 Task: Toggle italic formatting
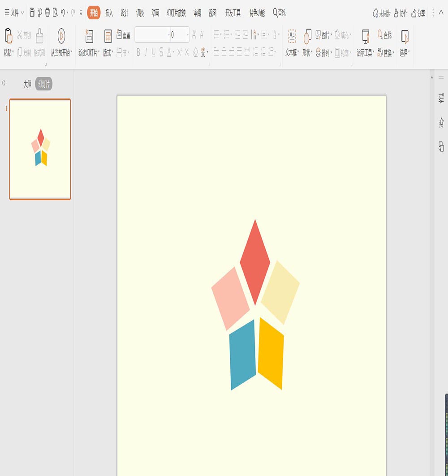[146, 52]
